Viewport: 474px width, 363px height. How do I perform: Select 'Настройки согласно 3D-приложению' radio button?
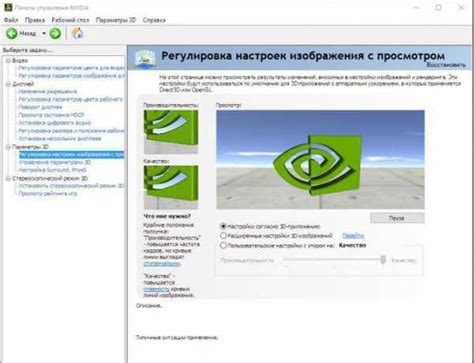click(x=223, y=226)
